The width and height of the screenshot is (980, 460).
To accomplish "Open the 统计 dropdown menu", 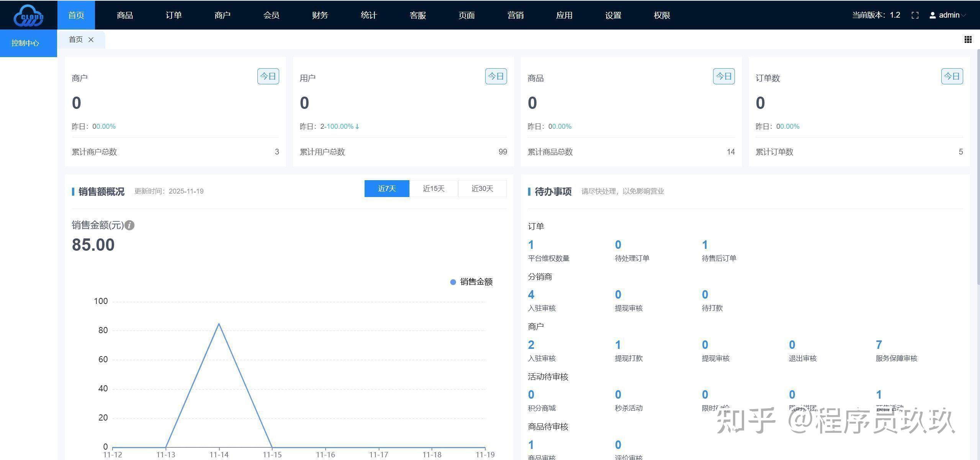I will pyautogui.click(x=368, y=15).
